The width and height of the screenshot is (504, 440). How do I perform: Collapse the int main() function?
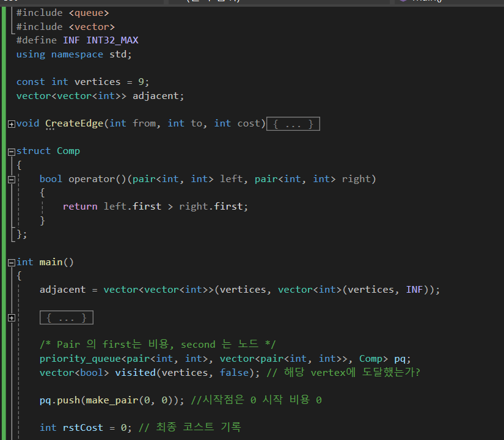pyautogui.click(x=11, y=263)
